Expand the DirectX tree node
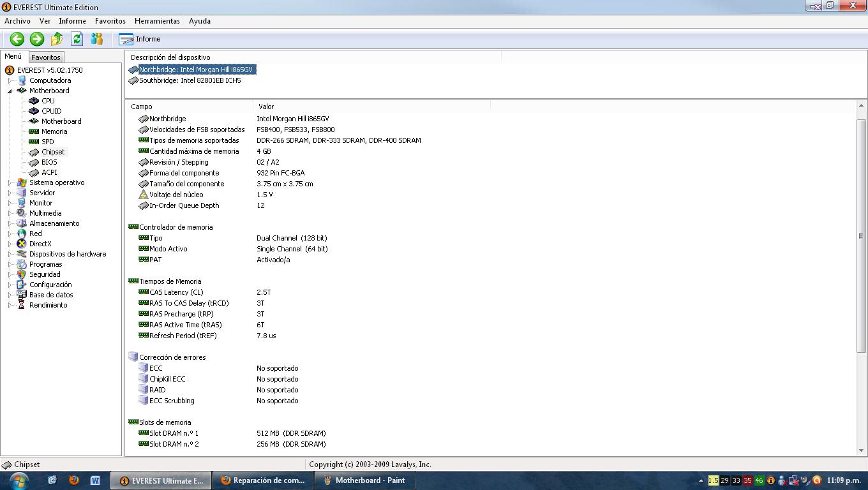The width and height of the screenshot is (868, 490). click(10, 244)
